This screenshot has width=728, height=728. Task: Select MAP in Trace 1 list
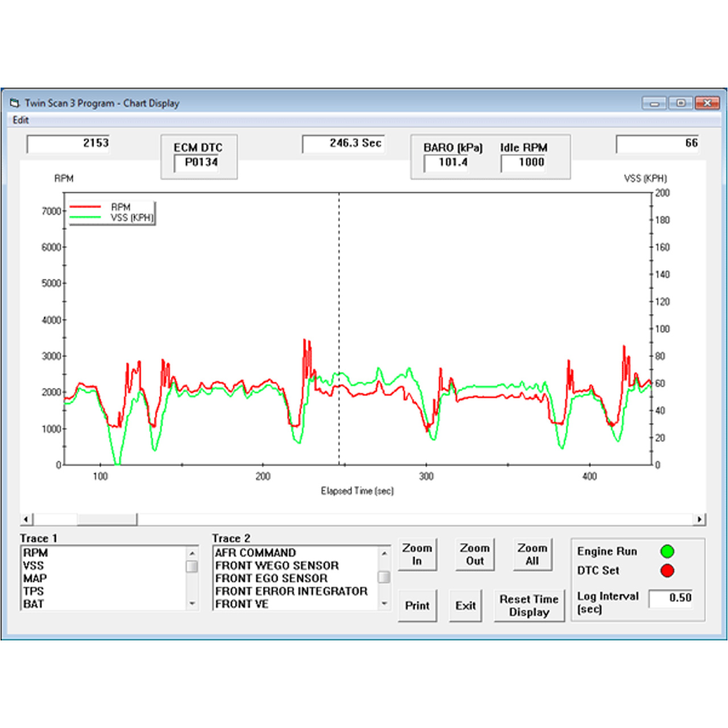click(x=35, y=578)
